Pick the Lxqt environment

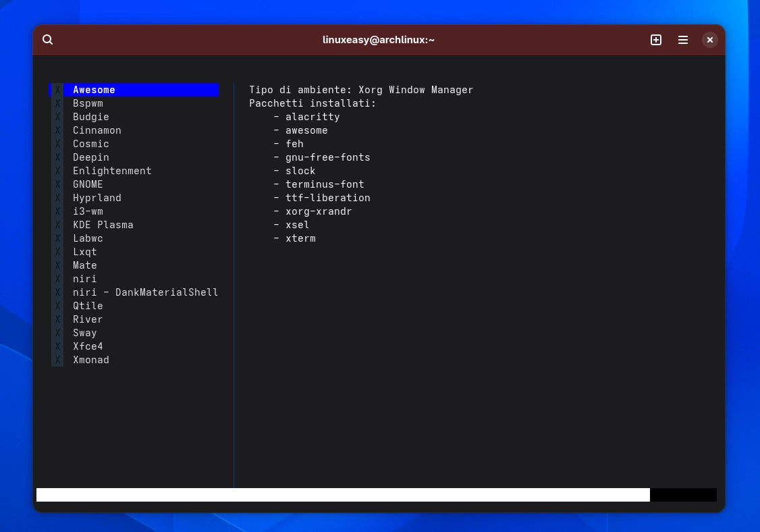coord(85,252)
